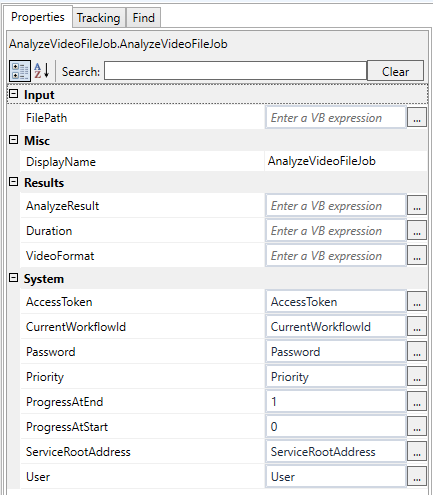Open the Find tab

144,18
